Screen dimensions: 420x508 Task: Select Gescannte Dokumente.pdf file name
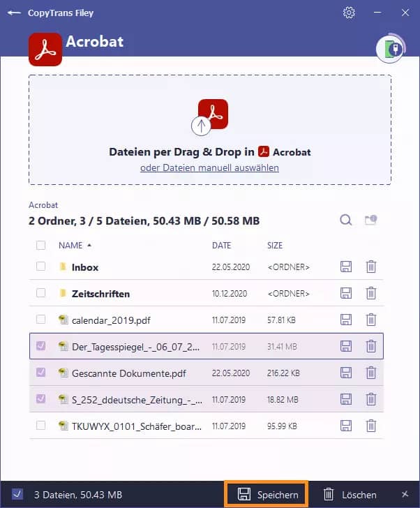[129, 373]
